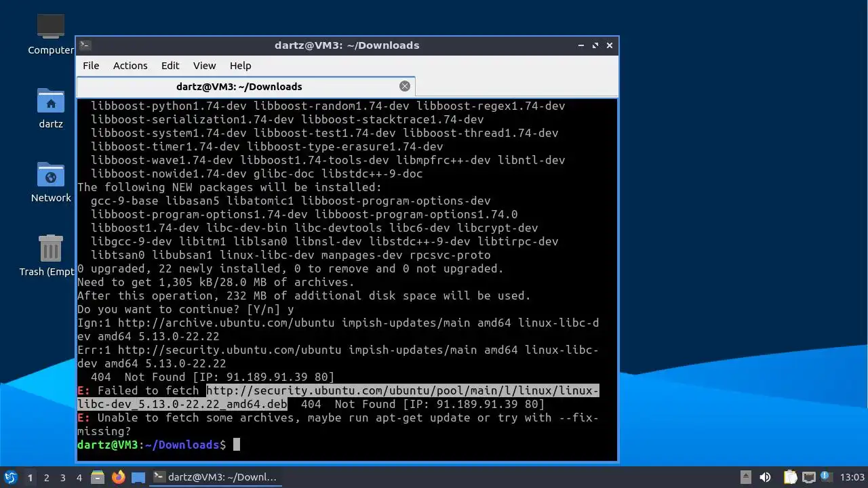
Task: Click the 'Do you want to continue? [Y/n] y' line
Action: tap(186, 309)
